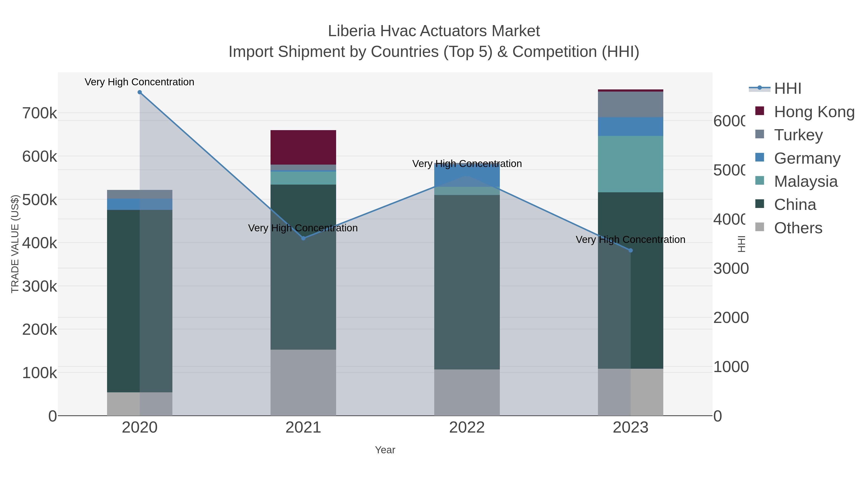Click the 2020 x-axis label

pyautogui.click(x=140, y=428)
